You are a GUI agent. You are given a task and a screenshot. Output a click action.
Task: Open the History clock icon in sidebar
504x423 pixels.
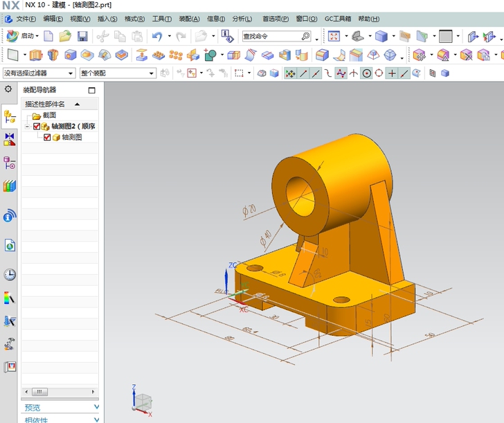click(9, 274)
